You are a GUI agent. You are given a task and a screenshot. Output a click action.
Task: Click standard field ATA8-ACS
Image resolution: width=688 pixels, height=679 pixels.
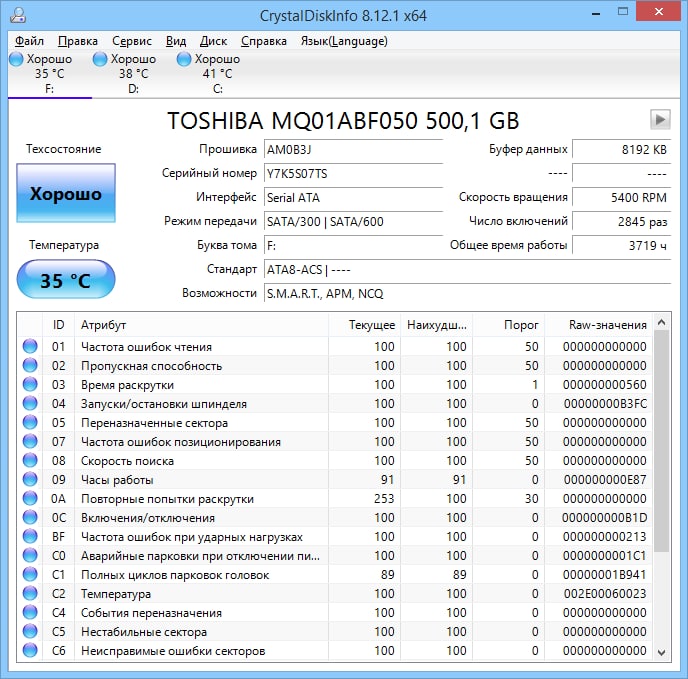(x=468, y=269)
